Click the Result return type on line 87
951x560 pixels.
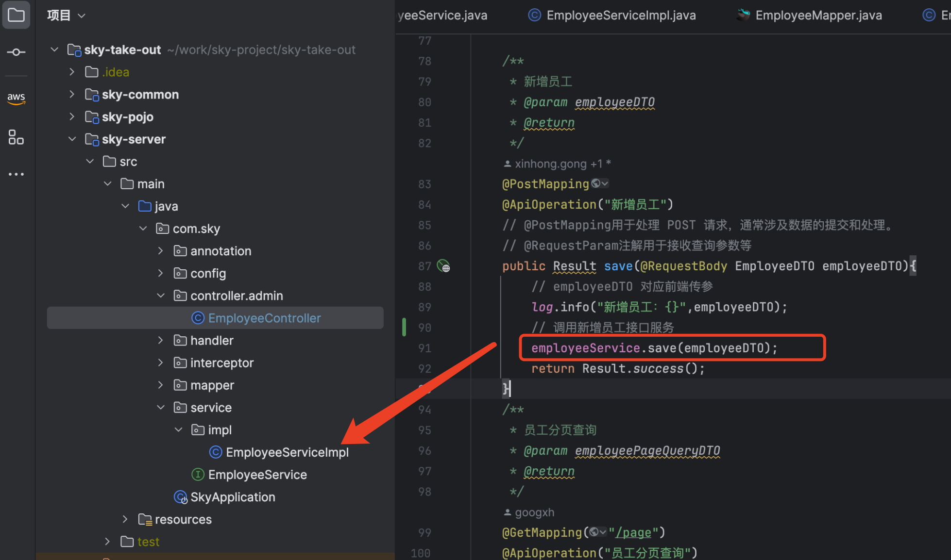coord(575,266)
